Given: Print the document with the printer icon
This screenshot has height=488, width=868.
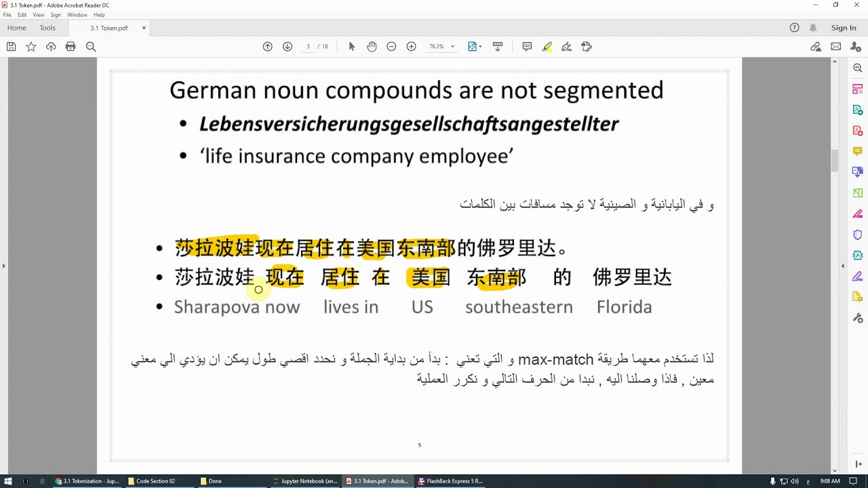Looking at the screenshot, I should coord(71,47).
